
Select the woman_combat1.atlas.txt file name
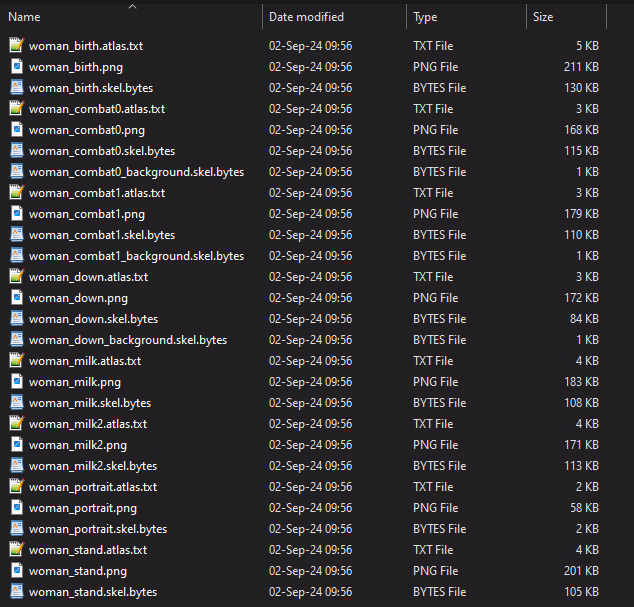click(x=97, y=193)
